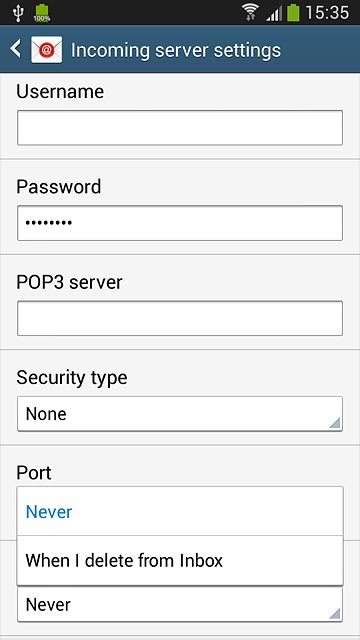The height and width of the screenshot is (640, 360).
Task: Focus the Username text field
Action: coord(180,128)
